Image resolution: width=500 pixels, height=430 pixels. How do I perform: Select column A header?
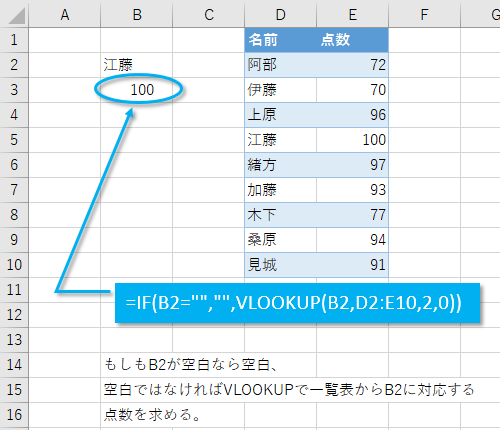pyautogui.click(x=65, y=14)
